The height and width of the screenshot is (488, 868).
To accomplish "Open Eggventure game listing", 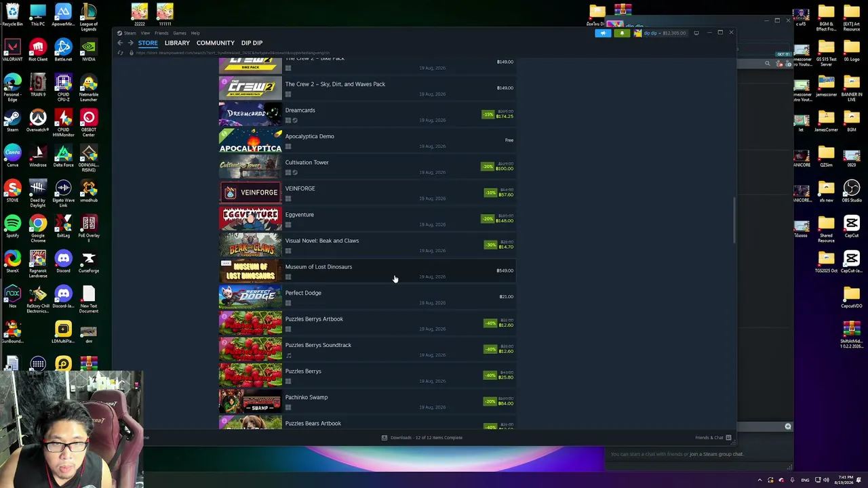I will 367,218.
